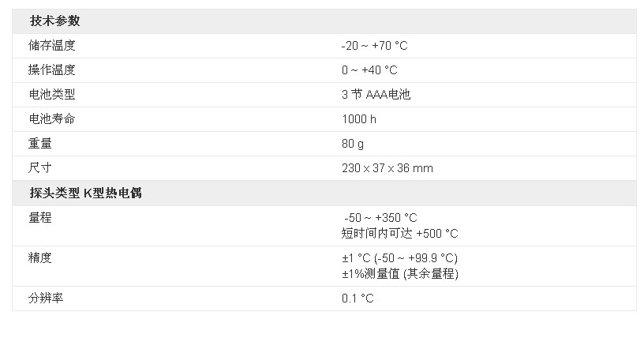Select the 精度 row label
The image size is (644, 338).
click(39, 257)
